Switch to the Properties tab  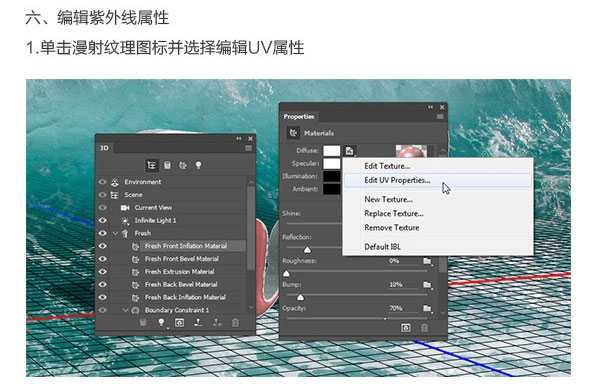tap(299, 116)
